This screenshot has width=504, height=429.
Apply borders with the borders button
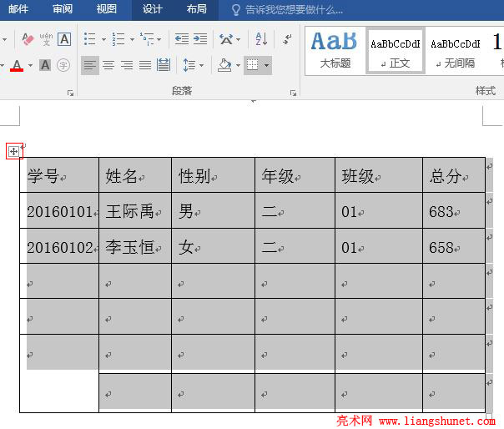(x=252, y=65)
